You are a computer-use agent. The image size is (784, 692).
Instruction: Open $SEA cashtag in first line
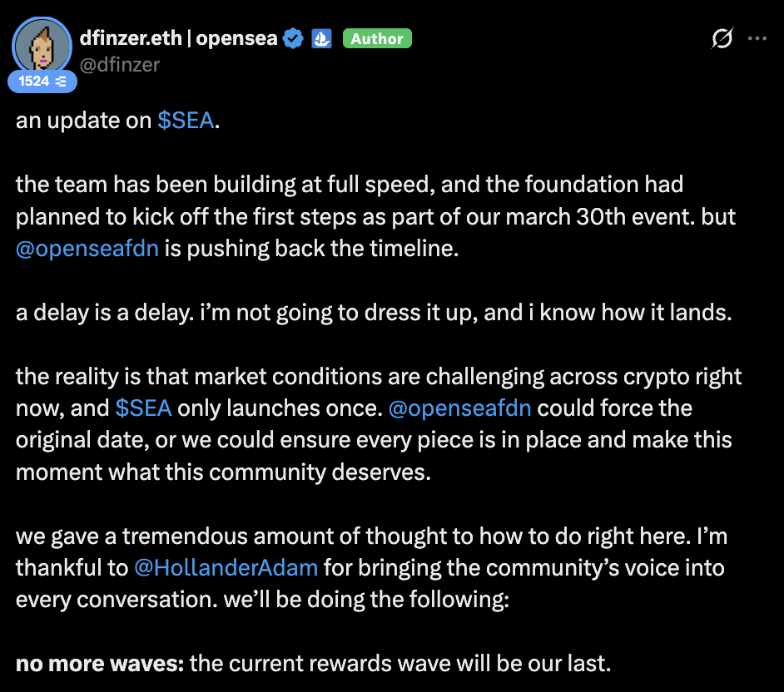186,121
